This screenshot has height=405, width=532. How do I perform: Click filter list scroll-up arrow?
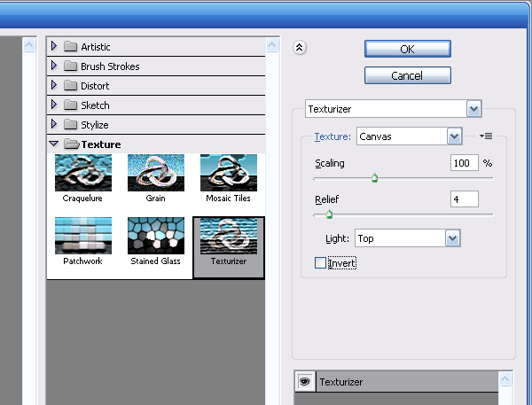point(272,45)
